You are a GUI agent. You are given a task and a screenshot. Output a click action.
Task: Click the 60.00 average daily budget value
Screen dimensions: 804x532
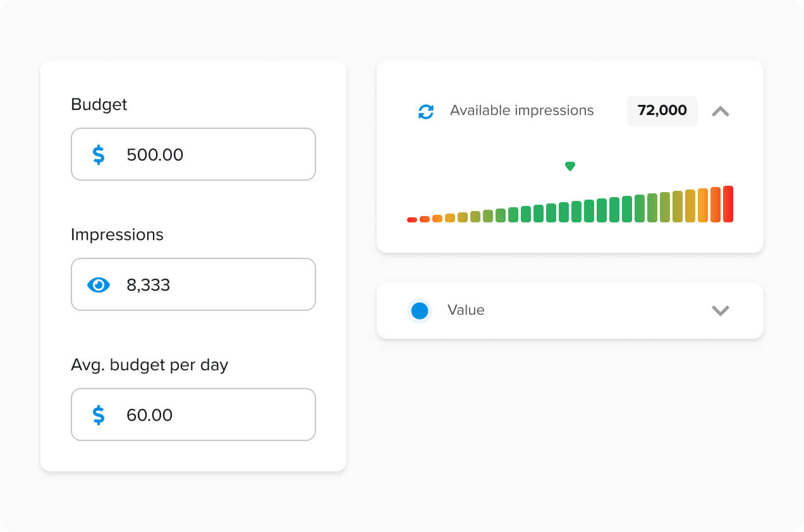[x=150, y=415]
